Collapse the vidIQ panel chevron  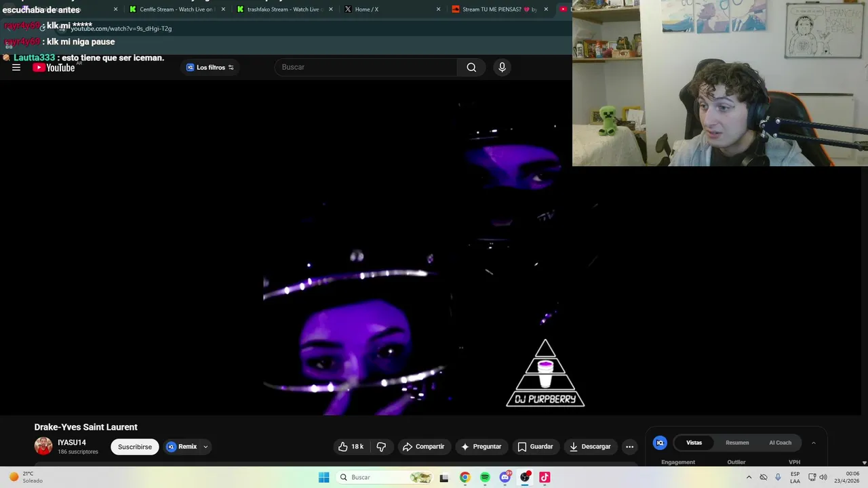[x=813, y=443]
